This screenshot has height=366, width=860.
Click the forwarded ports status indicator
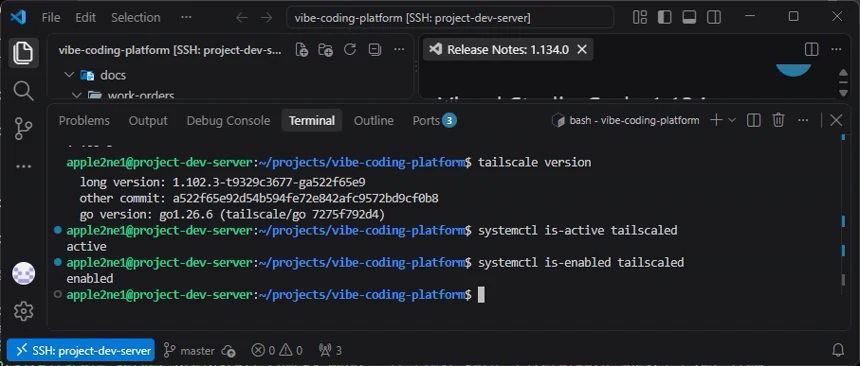tap(330, 350)
